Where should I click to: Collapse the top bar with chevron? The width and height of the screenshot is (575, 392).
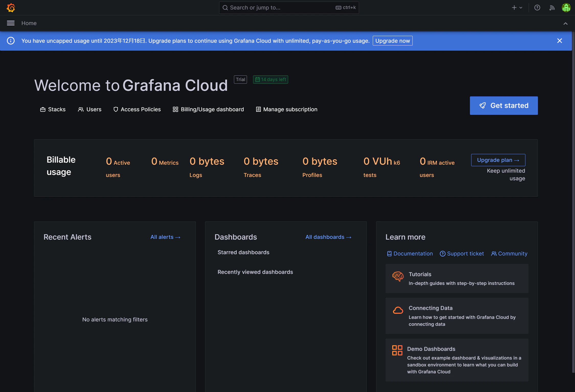tap(565, 24)
